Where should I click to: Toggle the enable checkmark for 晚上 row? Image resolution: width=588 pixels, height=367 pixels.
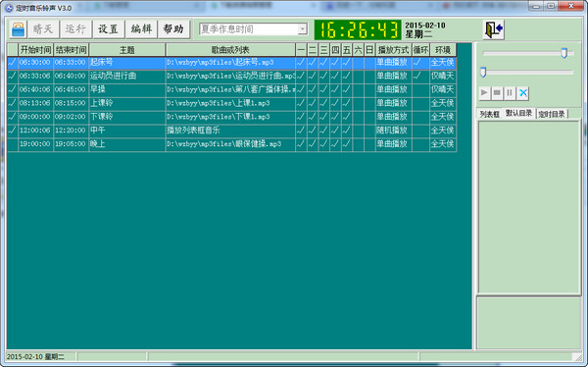coord(13,144)
